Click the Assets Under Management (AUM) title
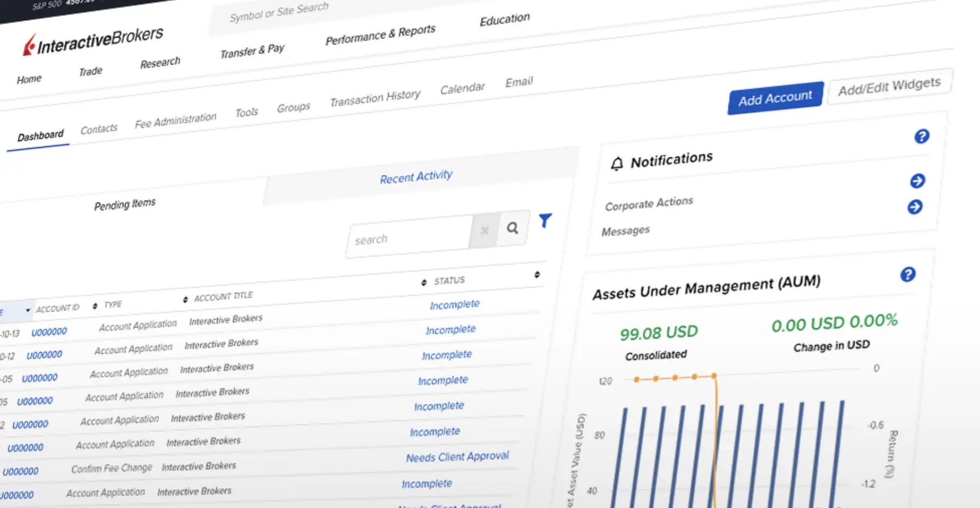Screen dimensions: 980x508 (x=706, y=288)
